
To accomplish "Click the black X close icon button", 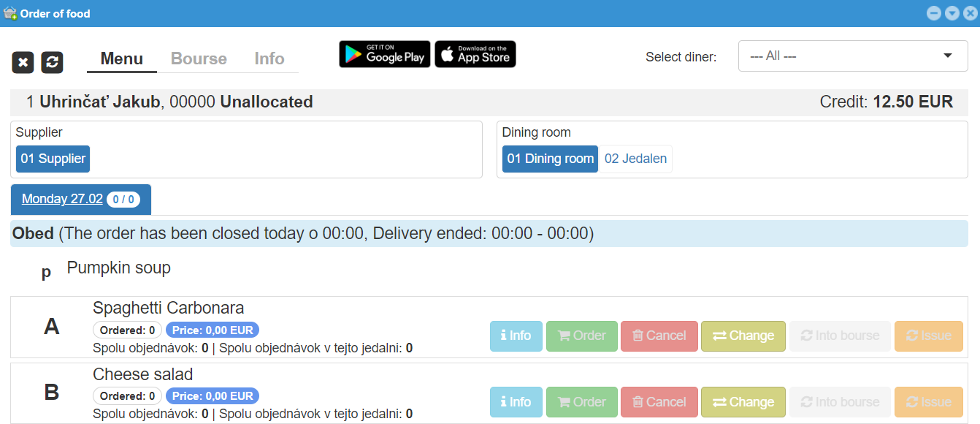I will (23, 62).
